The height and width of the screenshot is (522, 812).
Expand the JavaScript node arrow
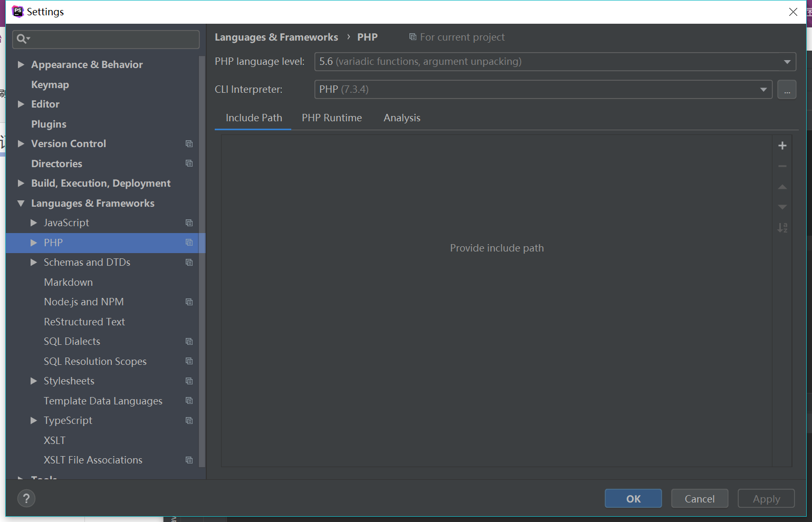(34, 223)
